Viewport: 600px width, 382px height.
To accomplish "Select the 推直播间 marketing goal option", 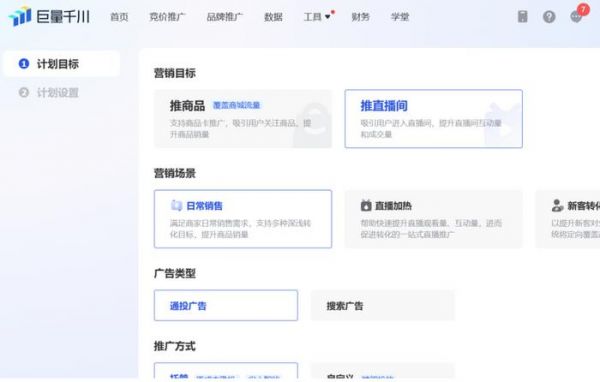I will coord(434,119).
